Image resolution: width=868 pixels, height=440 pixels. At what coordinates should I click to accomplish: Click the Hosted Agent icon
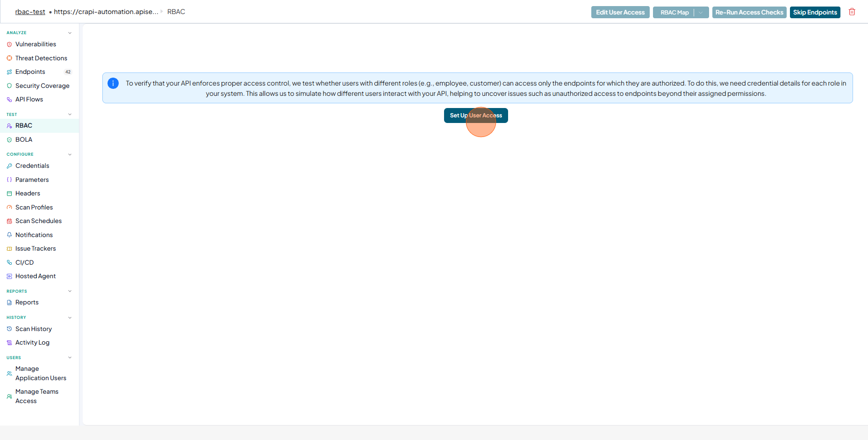pyautogui.click(x=9, y=276)
